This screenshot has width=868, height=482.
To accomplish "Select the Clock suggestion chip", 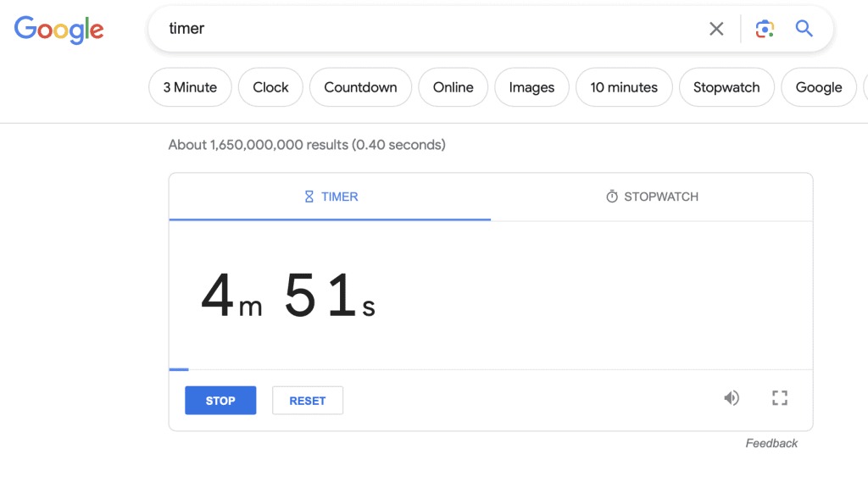I will [270, 87].
